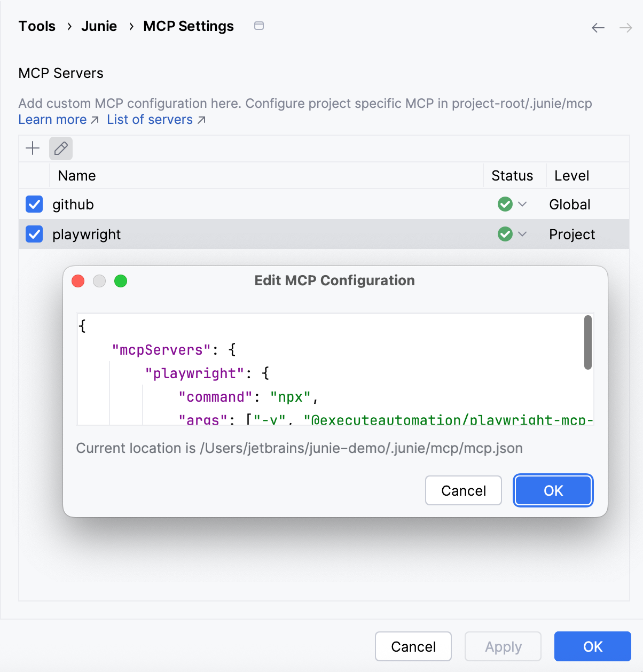The width and height of the screenshot is (643, 672).
Task: Click the external link arrow after Learn more
Action: [x=94, y=120]
